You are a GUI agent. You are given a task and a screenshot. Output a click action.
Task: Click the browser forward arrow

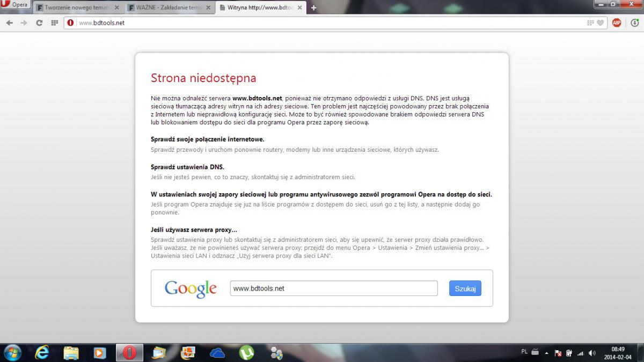[x=24, y=23]
